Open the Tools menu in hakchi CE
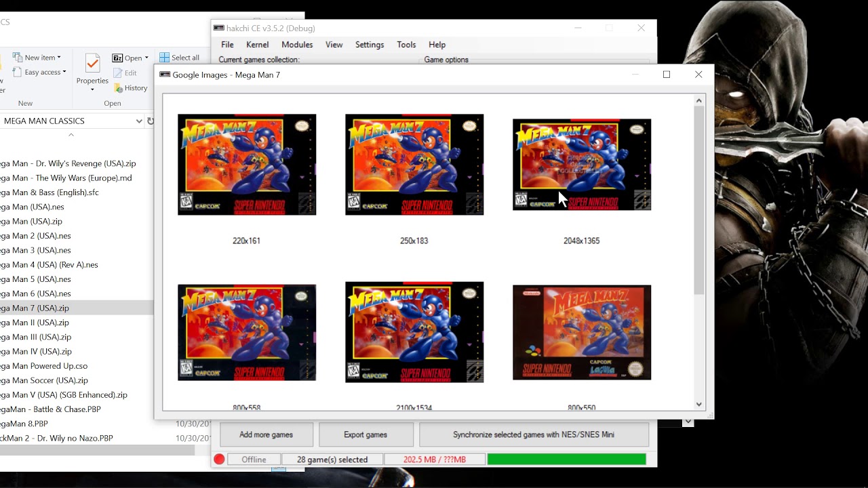 [x=406, y=45]
